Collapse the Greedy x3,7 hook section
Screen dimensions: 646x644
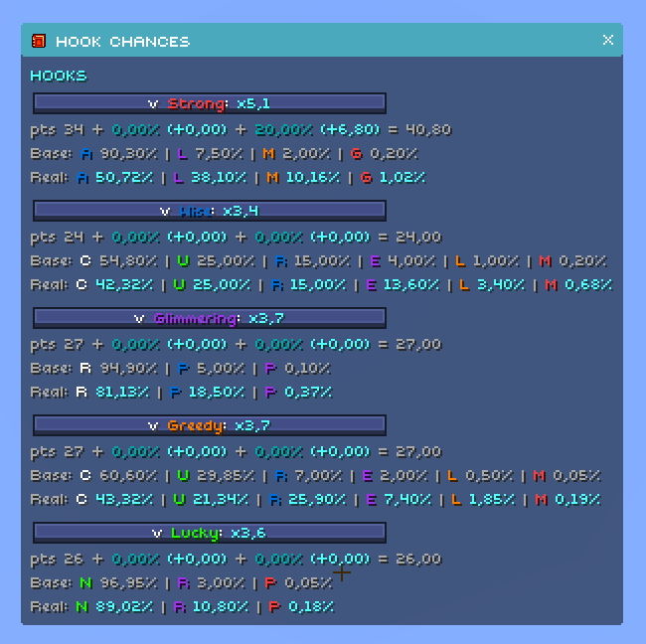(x=209, y=425)
